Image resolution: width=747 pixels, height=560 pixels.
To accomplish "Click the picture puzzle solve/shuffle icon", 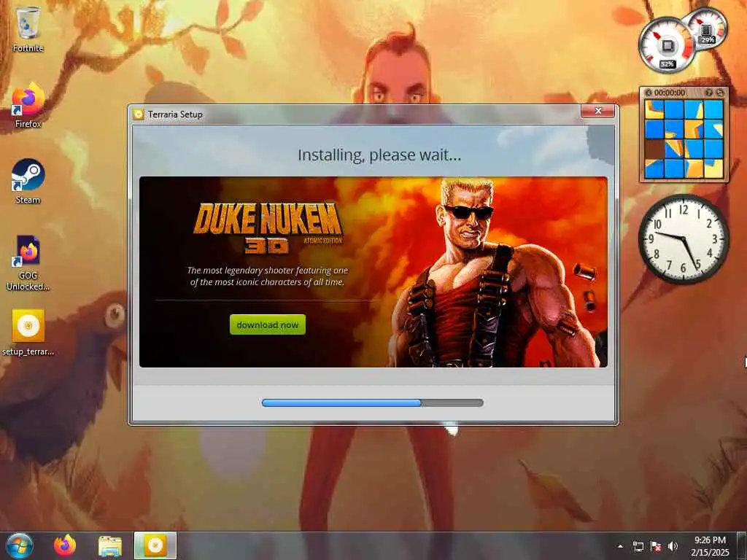I will click(x=720, y=93).
